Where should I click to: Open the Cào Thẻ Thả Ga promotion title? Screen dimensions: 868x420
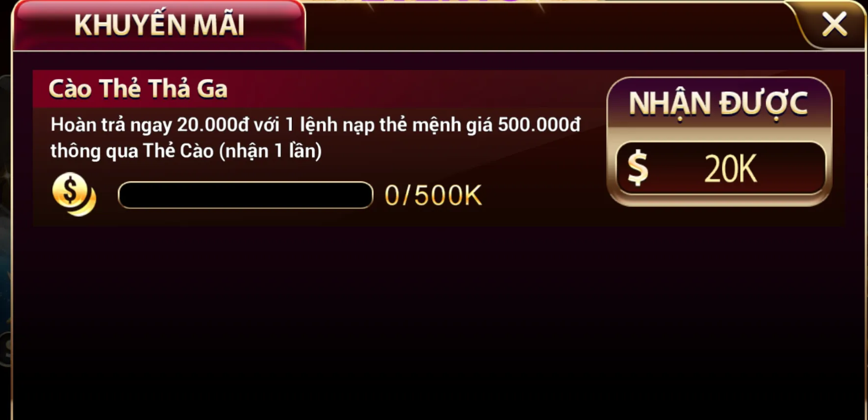point(138,89)
